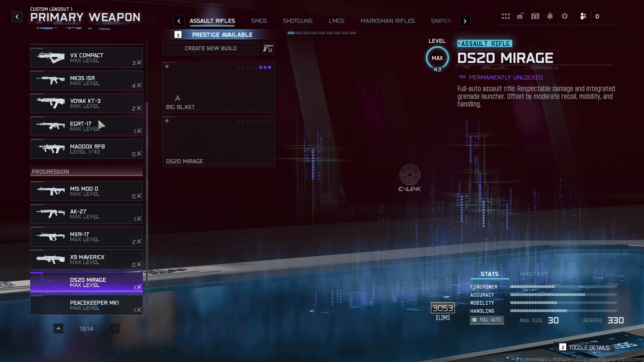Click the VX Compact weapon thumbnail
This screenshot has height=362, width=644.
click(51, 58)
